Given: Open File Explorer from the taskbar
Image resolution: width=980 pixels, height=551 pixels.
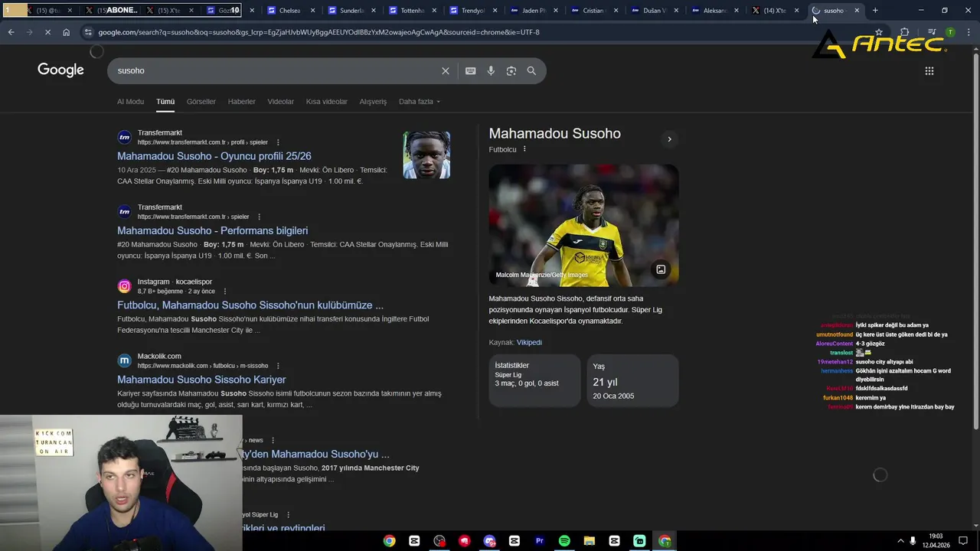Looking at the screenshot, I should click(x=589, y=541).
